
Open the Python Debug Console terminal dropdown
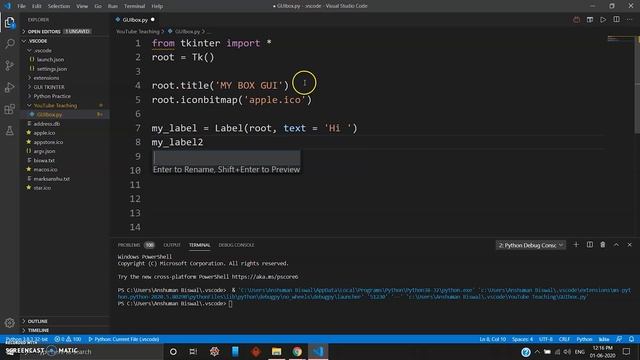(531, 245)
